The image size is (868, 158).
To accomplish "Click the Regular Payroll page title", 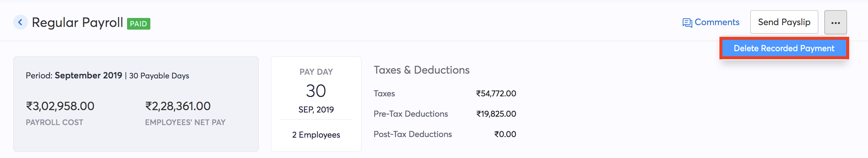I will [77, 23].
